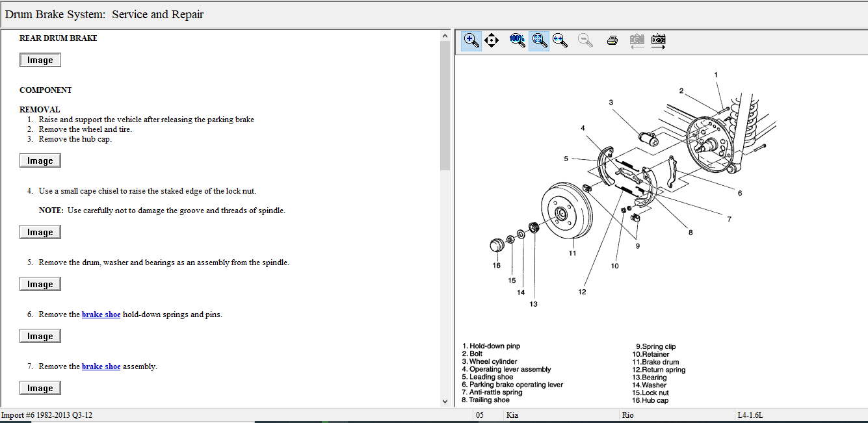
Task: Click the text pane scrollbar down arrow
Action: [445, 402]
